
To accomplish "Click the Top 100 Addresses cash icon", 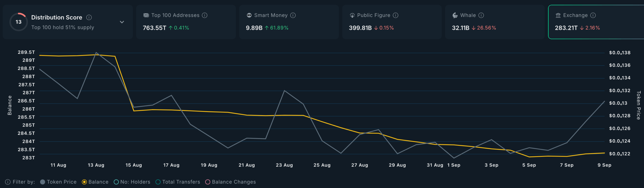I will 146,15.
